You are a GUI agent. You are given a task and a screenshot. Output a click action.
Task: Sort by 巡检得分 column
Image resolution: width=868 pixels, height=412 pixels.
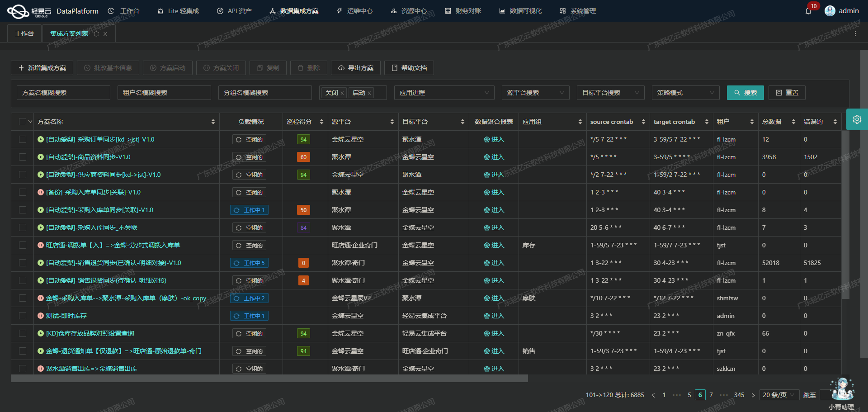click(321, 122)
